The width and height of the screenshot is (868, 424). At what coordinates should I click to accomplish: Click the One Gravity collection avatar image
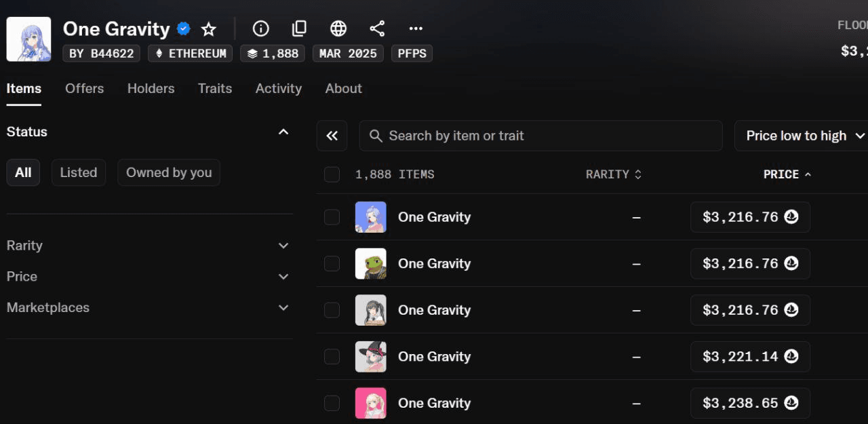click(28, 39)
